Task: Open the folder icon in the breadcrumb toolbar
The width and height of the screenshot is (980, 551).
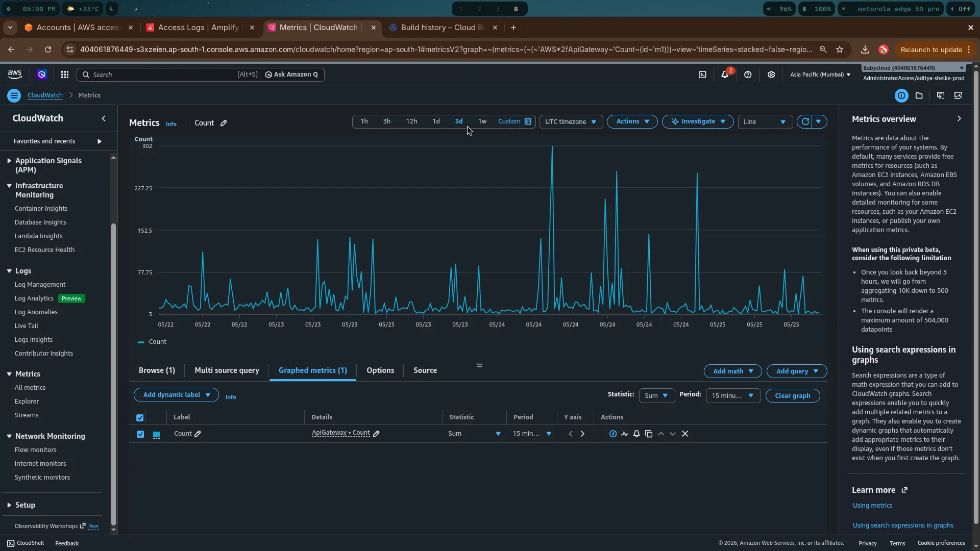Action: pyautogui.click(x=919, y=95)
